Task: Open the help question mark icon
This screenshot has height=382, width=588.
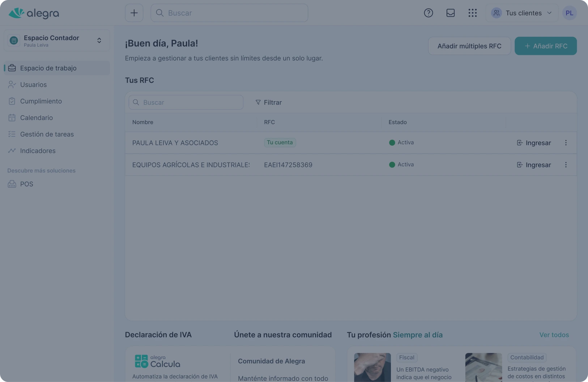Action: tap(428, 13)
